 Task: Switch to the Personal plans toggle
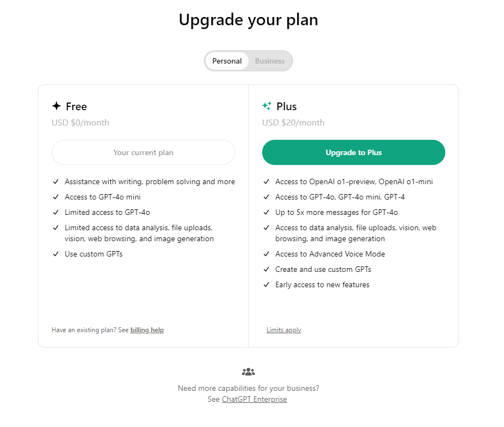(x=227, y=61)
